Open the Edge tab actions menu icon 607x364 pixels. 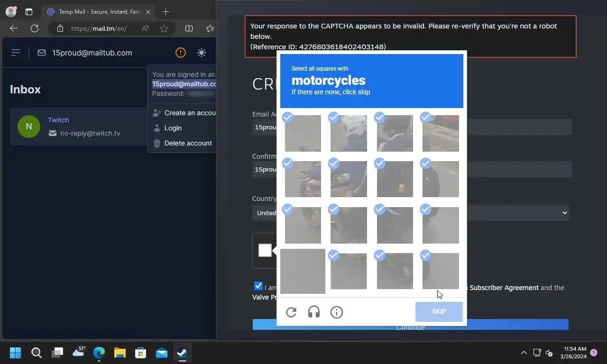[29, 12]
